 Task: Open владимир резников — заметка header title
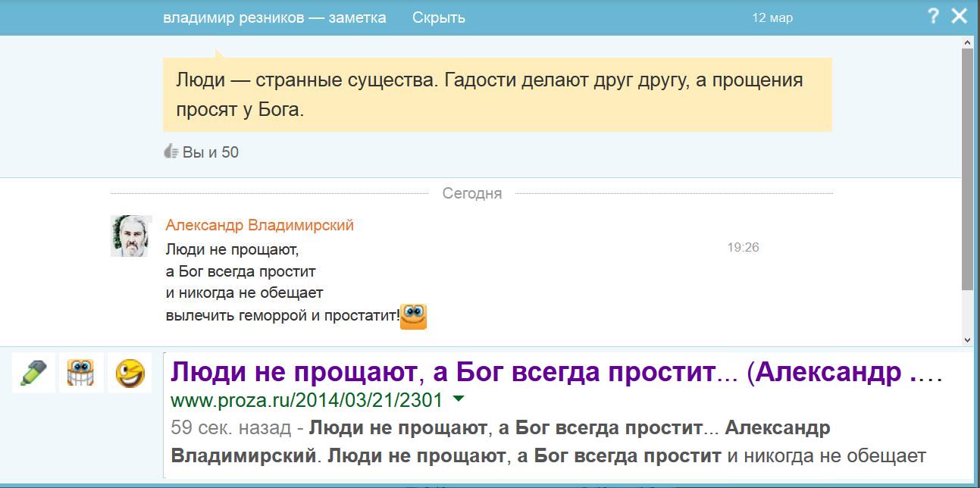pos(274,17)
